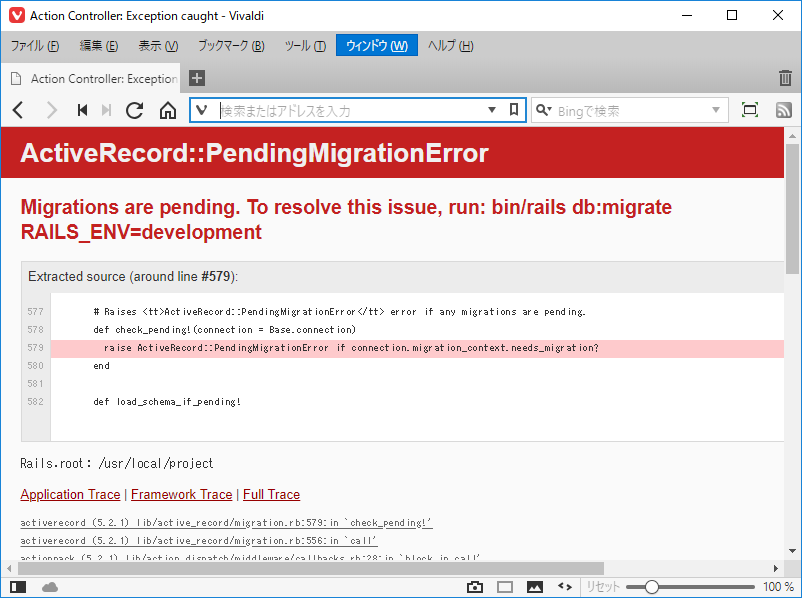
Task: Open the Vivaldi site info icon in address bar
Action: pos(202,110)
